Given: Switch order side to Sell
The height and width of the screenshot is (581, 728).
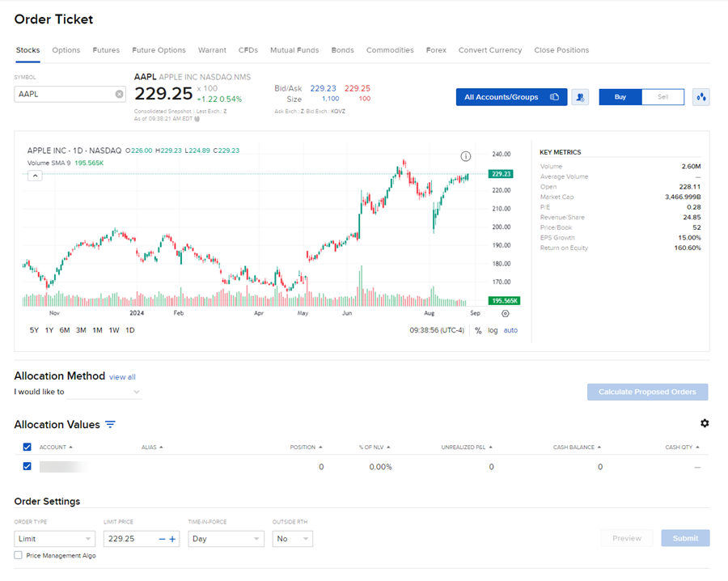Looking at the screenshot, I should pos(662,97).
